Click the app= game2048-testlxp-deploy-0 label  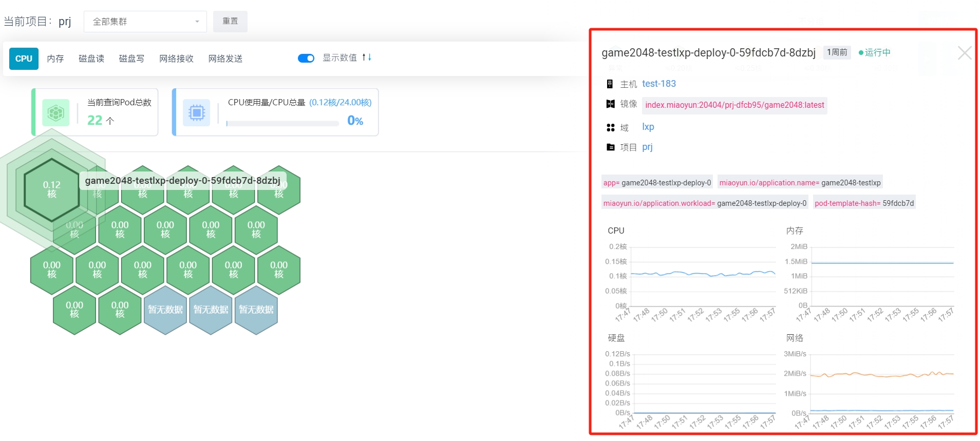point(657,183)
